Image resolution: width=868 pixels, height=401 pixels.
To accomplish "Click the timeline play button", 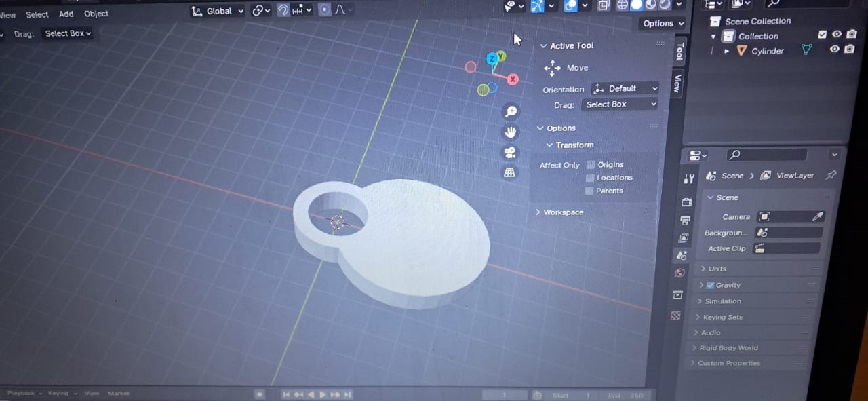I will point(323,394).
